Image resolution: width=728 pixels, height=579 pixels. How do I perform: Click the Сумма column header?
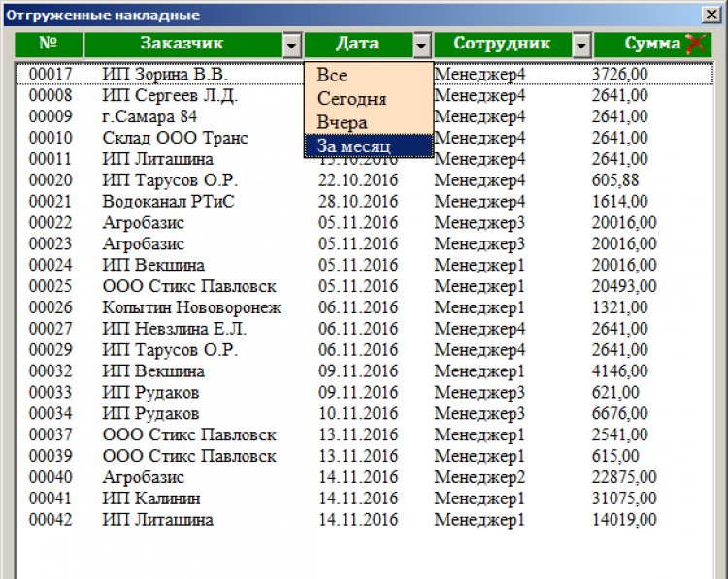tap(652, 45)
